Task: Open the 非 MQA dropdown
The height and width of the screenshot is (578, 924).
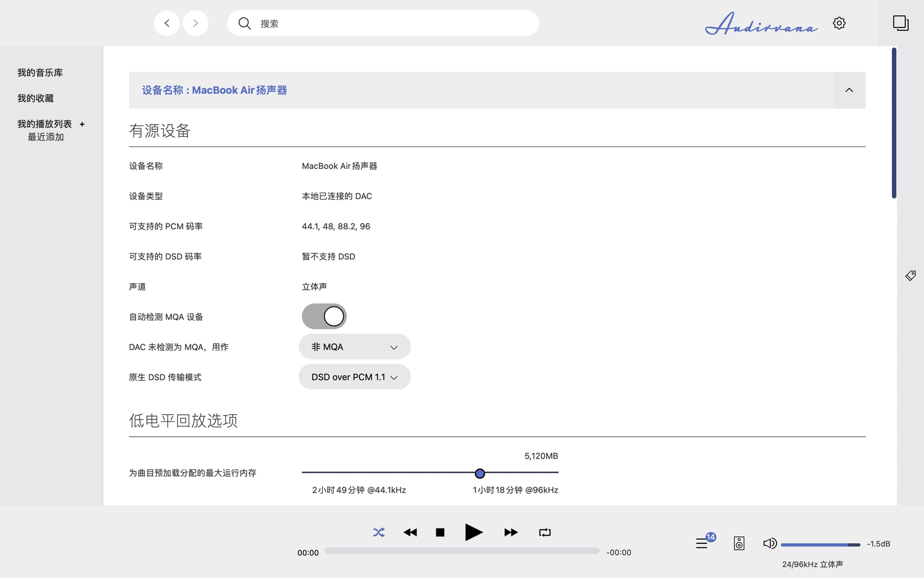Action: click(354, 346)
